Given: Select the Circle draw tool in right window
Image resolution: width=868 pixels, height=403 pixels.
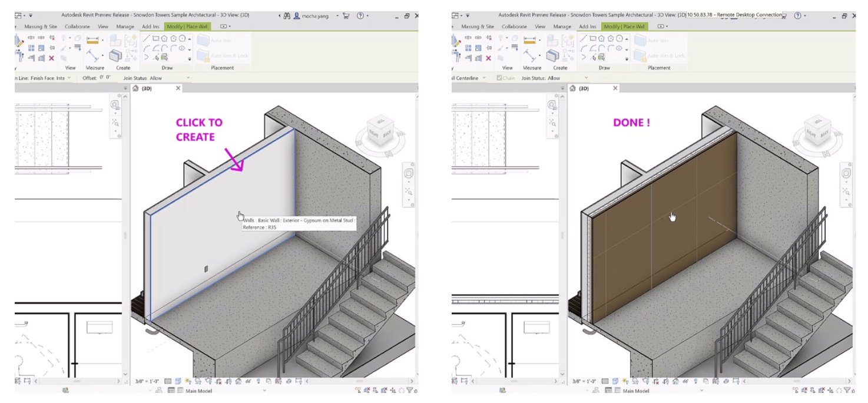Looking at the screenshot, I should [x=619, y=38].
